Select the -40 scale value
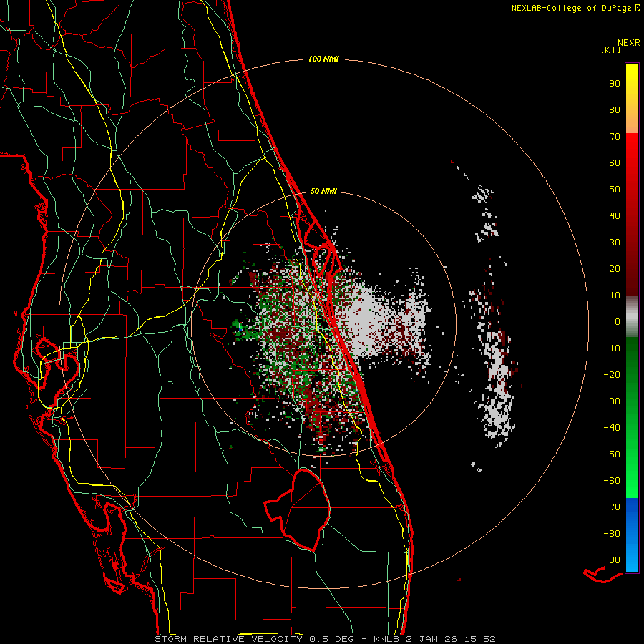 pos(612,428)
